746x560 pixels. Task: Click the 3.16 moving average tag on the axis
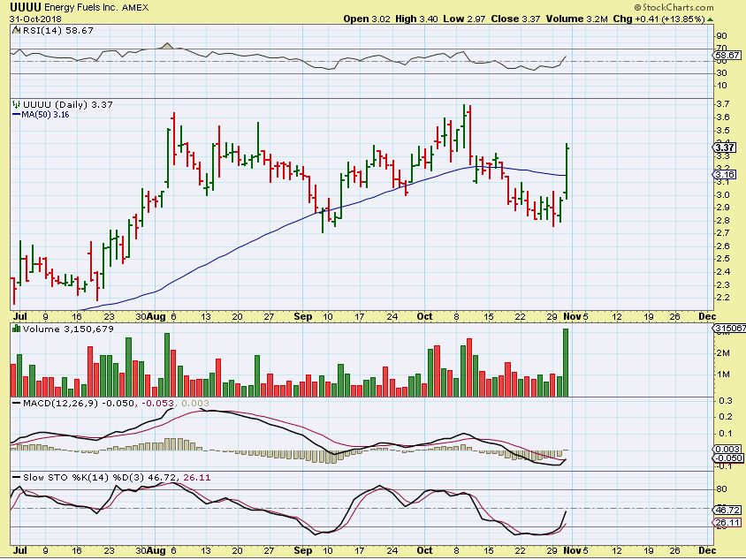pos(725,175)
